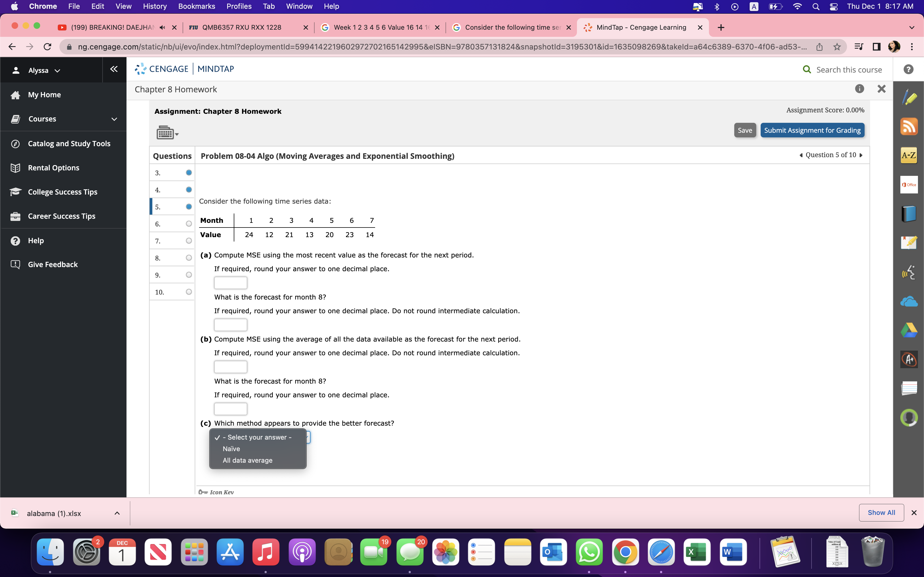
Task: Open the Bookmarks menu in menu bar
Action: 196,6
